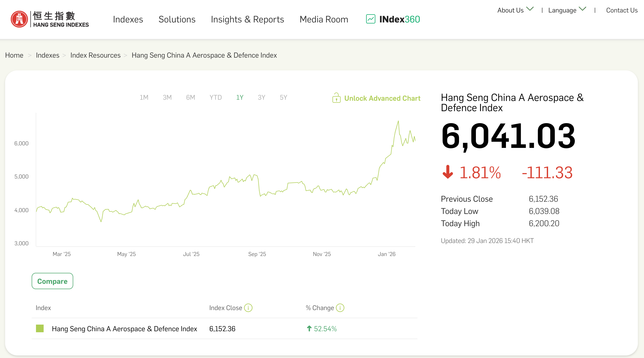Screen dimensions: 644x358
Task: Click the Index Resources breadcrumb link
Action: point(95,55)
